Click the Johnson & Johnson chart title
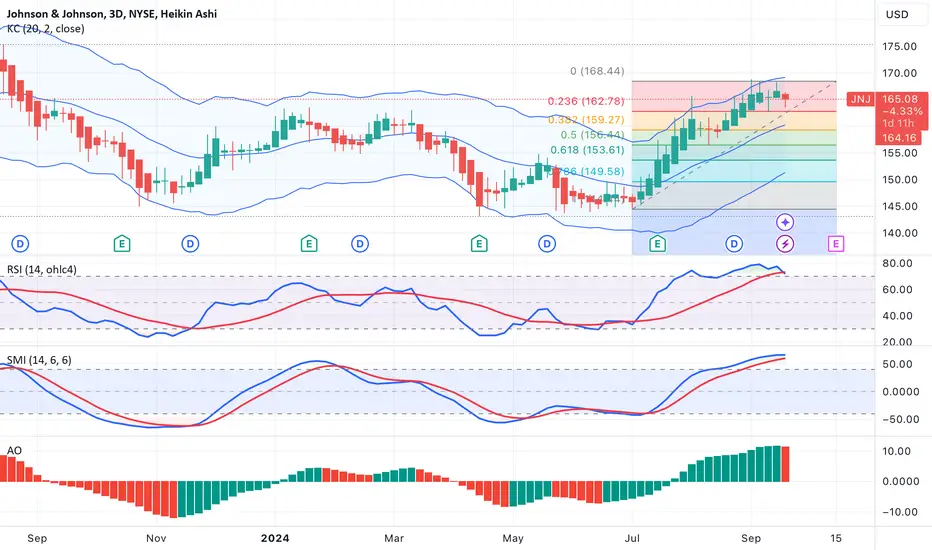932x550 pixels. [111, 14]
